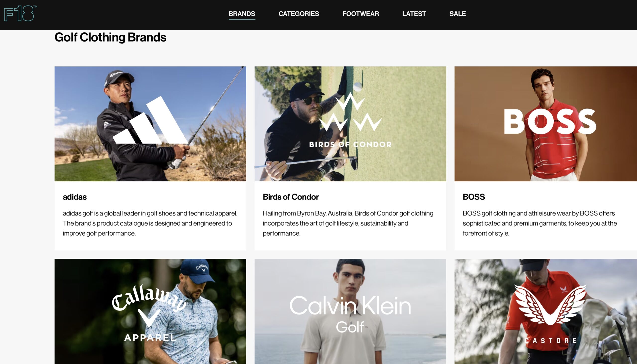Click the Birds of Condor logo
The height and width of the screenshot is (364, 637).
point(350,120)
